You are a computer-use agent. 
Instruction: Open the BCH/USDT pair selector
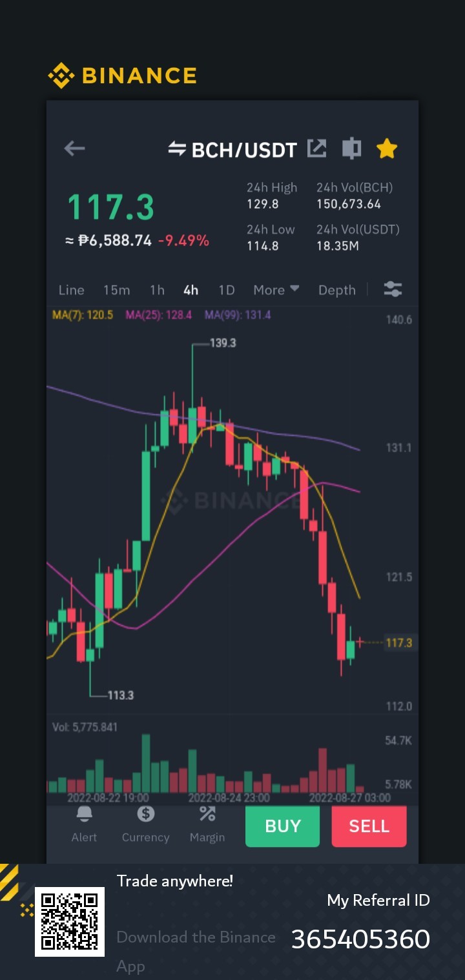point(244,150)
